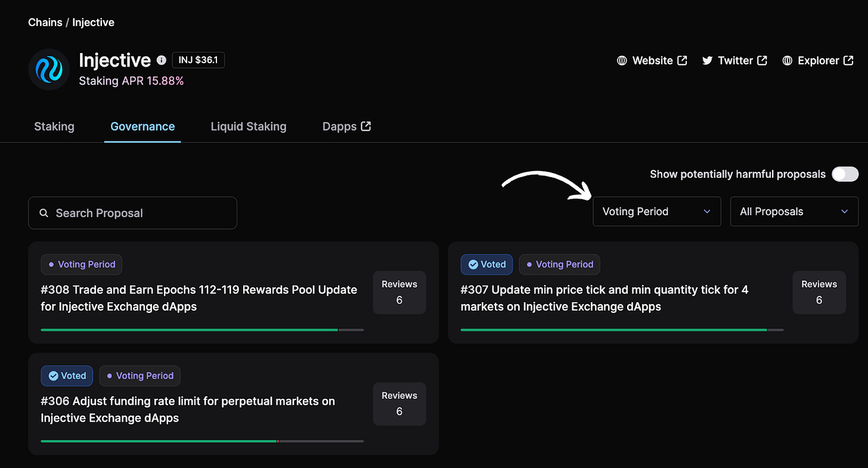Click the progress bar of proposal #307

pos(622,329)
